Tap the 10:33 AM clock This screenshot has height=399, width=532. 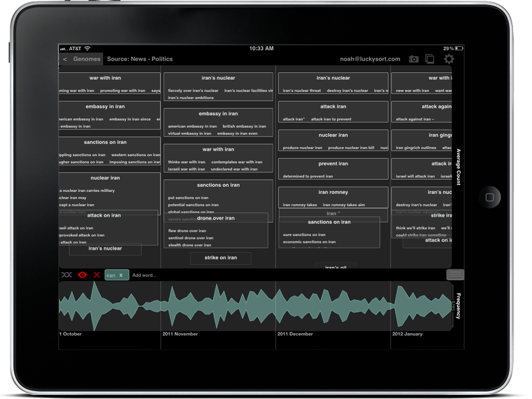(261, 49)
